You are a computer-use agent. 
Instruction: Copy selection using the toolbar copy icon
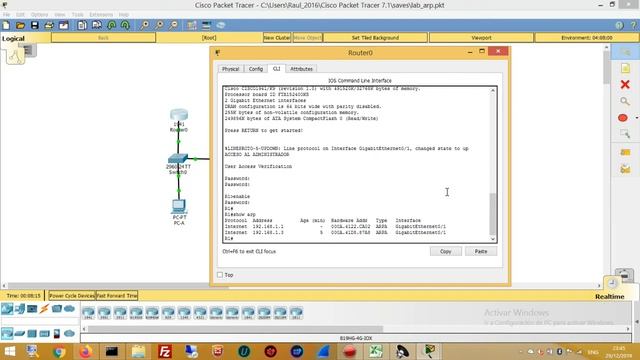[x=82, y=25]
